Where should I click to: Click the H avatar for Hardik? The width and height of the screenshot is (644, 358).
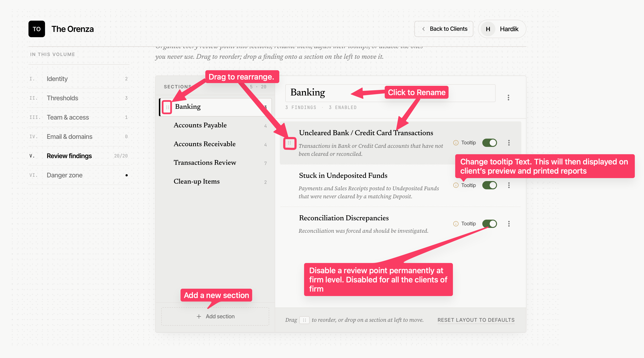tap(488, 29)
